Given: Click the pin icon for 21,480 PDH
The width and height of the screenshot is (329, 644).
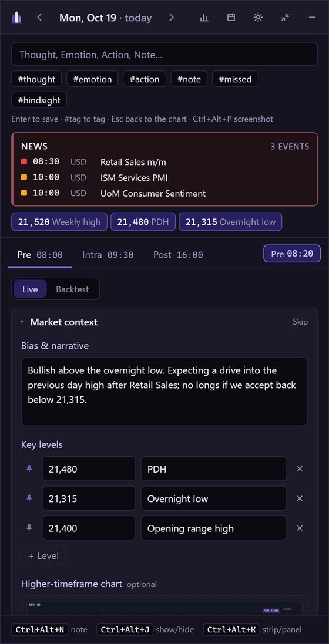Looking at the screenshot, I should (x=29, y=468).
